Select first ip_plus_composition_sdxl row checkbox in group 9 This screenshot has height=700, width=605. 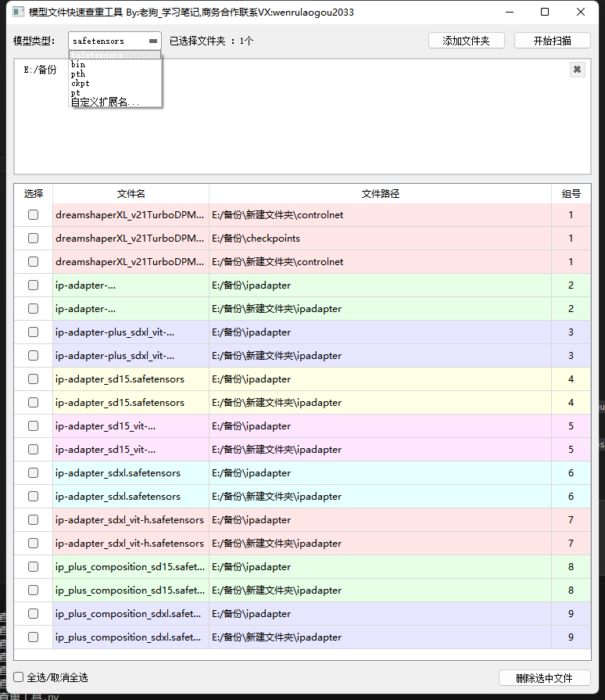[x=33, y=614]
